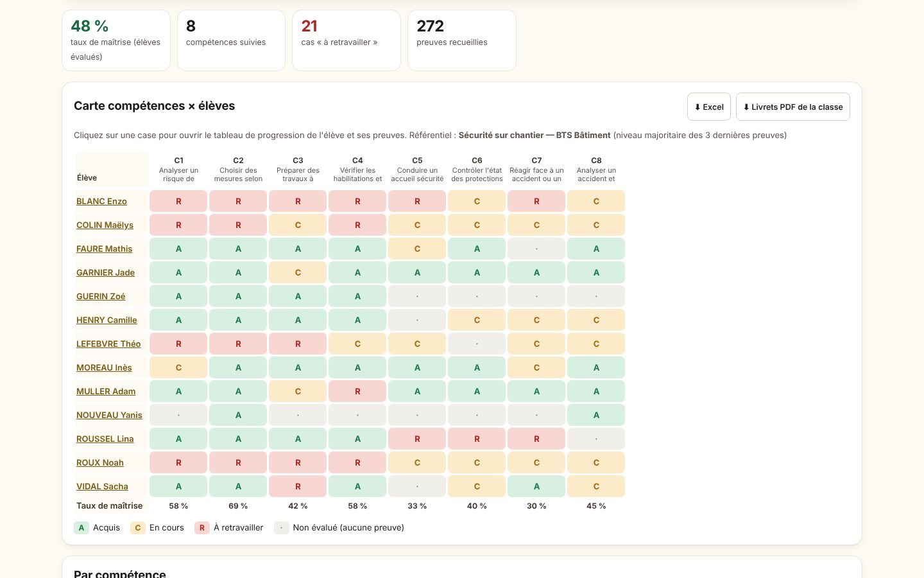Open LEFEBVRE Théo's C4 cell
This screenshot has height=578, width=924.
[357, 344]
